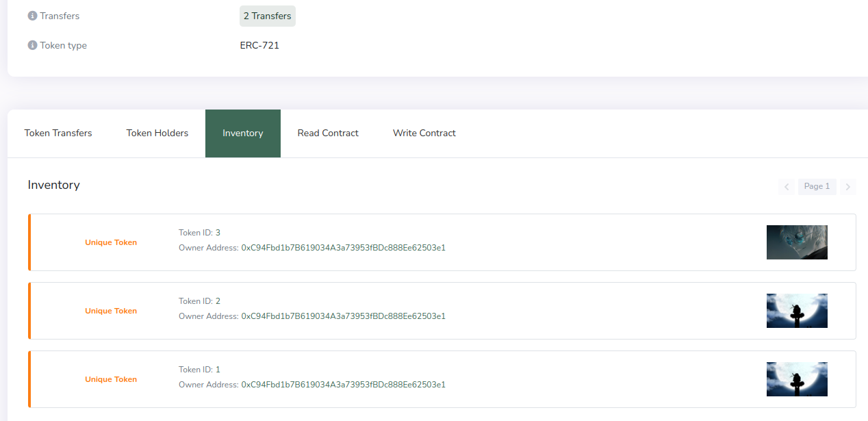Switch to the Token Holders tab
Screen dimensions: 868x421
157,133
